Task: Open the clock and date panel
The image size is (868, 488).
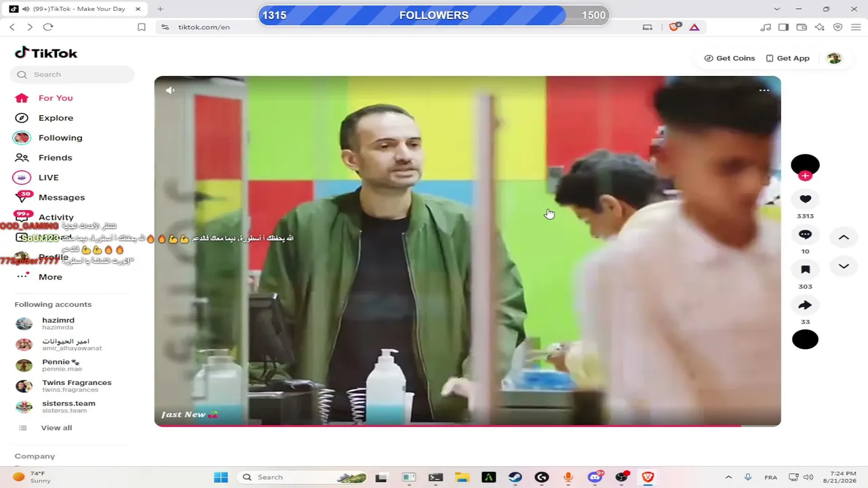Action: pos(838,476)
